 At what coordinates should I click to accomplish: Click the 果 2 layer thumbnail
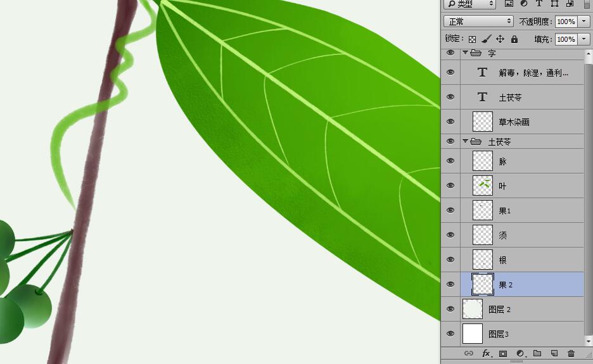click(x=483, y=284)
